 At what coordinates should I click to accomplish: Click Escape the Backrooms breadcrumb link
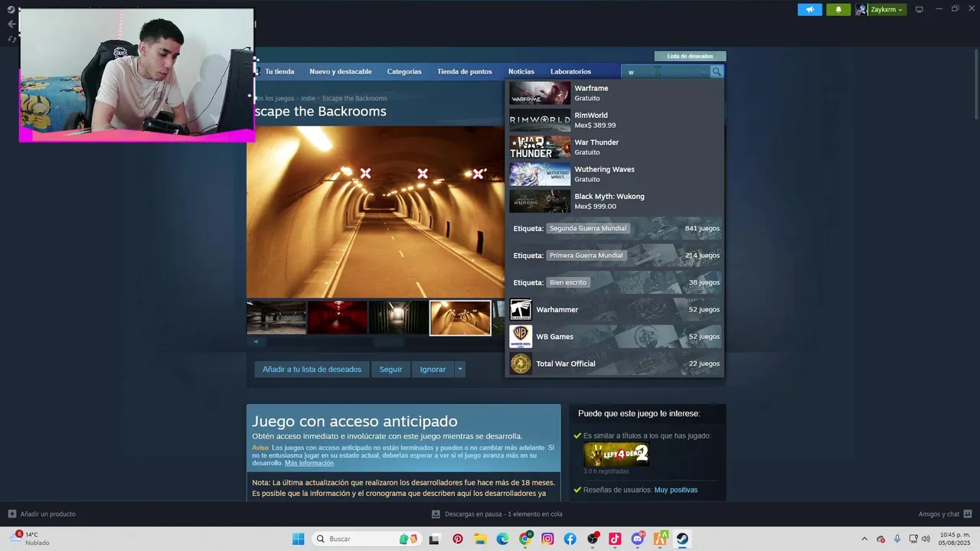coord(354,99)
